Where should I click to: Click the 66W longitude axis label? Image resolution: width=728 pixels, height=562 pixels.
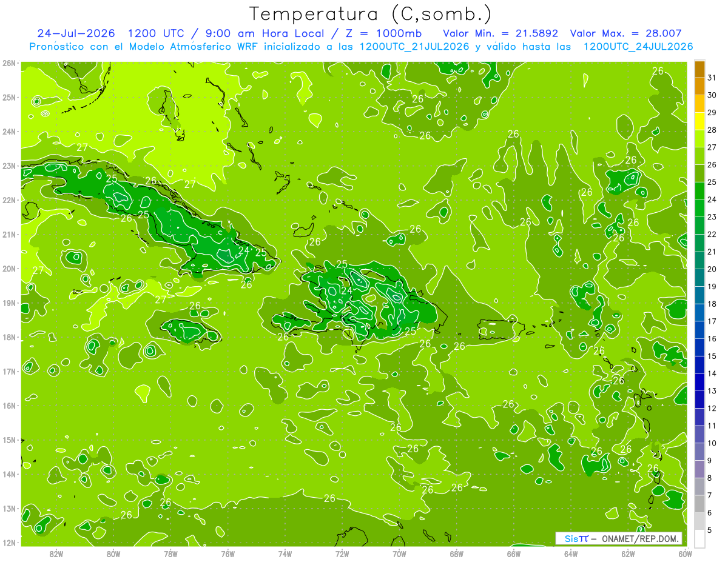(x=513, y=554)
